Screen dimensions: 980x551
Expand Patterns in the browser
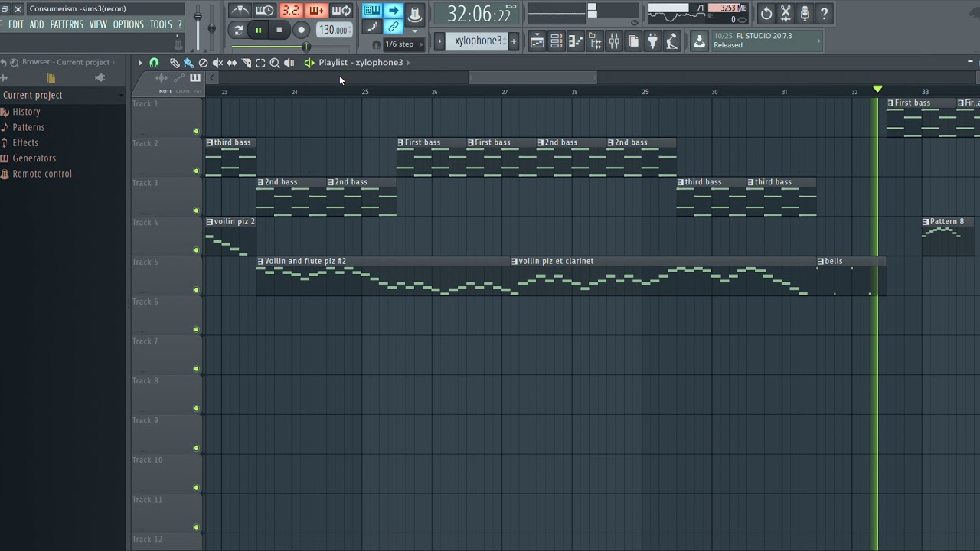click(x=28, y=127)
